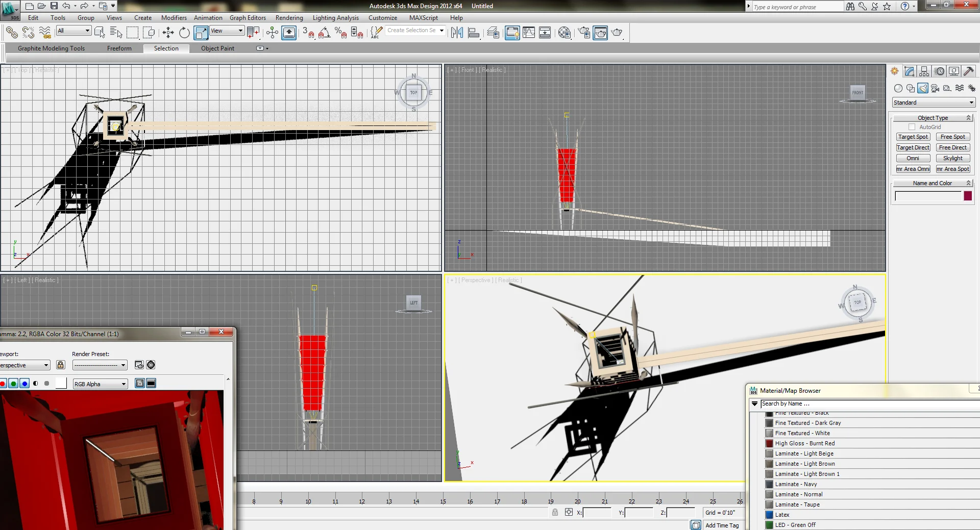Enable the AutoGrid checkbox
Viewport: 980px width, 530px height.
point(912,127)
